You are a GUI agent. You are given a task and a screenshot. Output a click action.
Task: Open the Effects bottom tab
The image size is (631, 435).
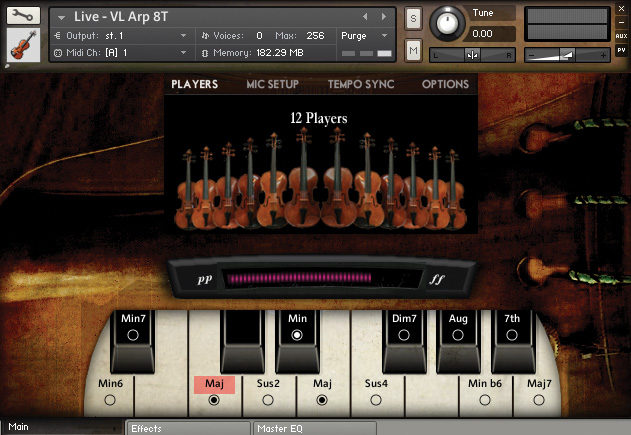[187, 428]
